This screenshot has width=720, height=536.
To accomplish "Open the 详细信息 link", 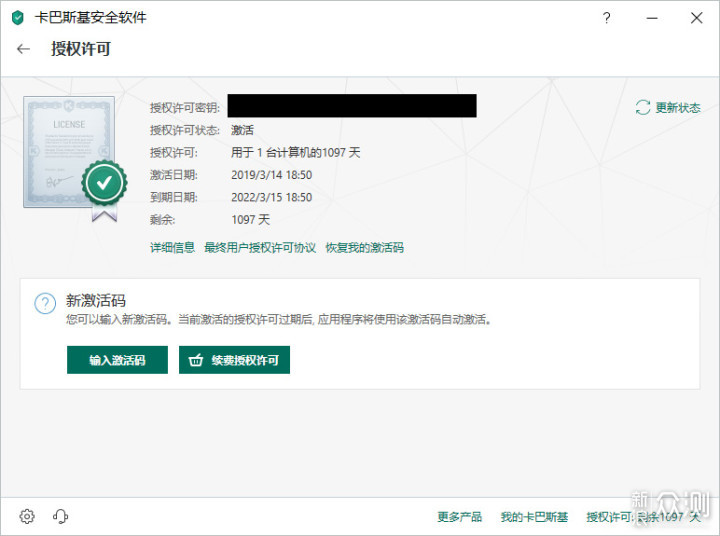I will 172,248.
